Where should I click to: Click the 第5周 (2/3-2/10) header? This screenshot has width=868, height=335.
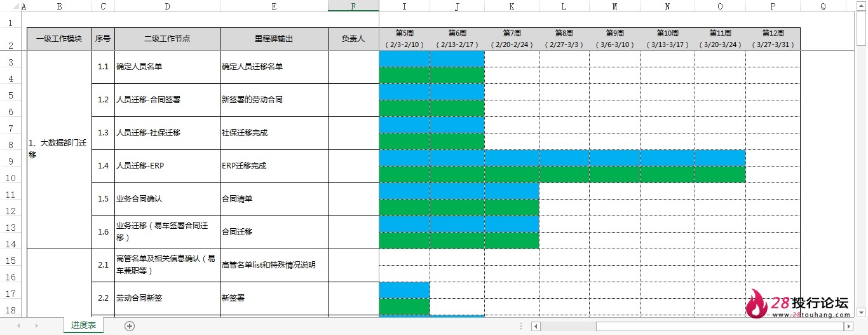(x=404, y=39)
